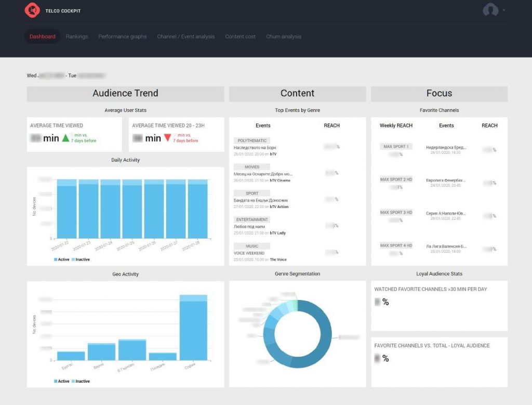The width and height of the screenshot is (532, 405).
Task: Open the user profile avatar
Action: (490, 10)
